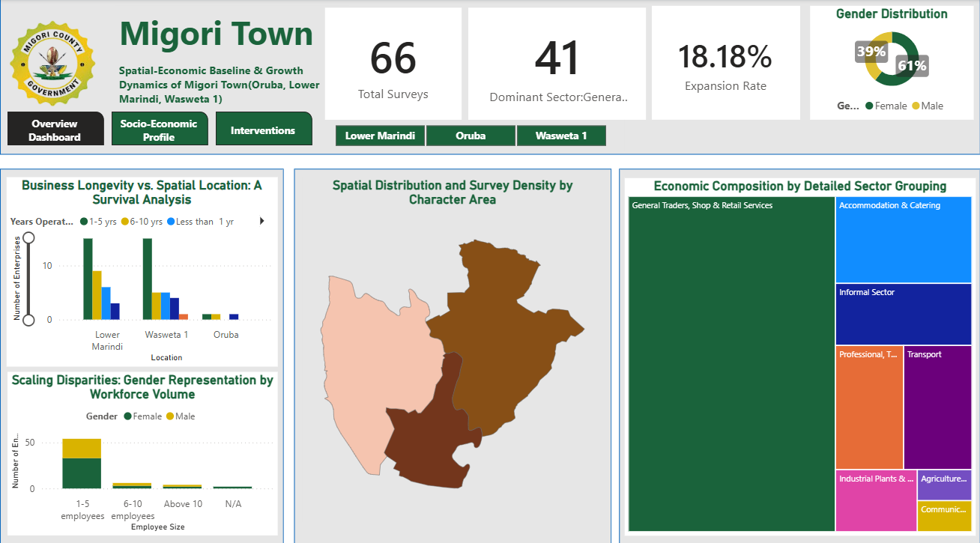The image size is (980, 543).
Task: Filter by Wasweta 1 slicer
Action: (x=561, y=136)
